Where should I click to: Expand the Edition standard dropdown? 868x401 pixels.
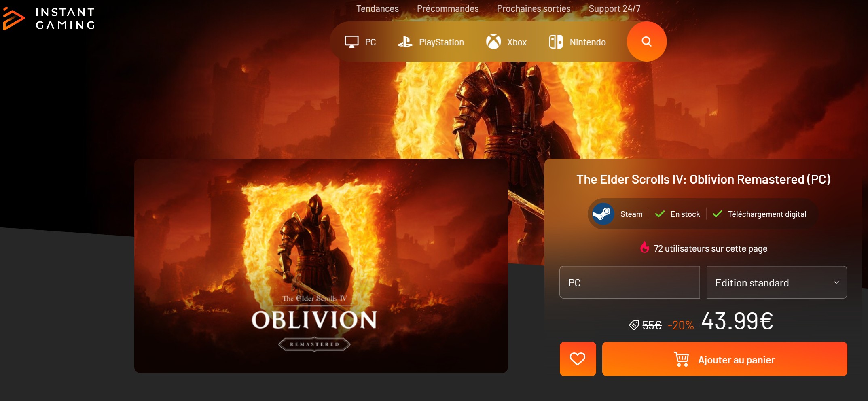(x=777, y=282)
